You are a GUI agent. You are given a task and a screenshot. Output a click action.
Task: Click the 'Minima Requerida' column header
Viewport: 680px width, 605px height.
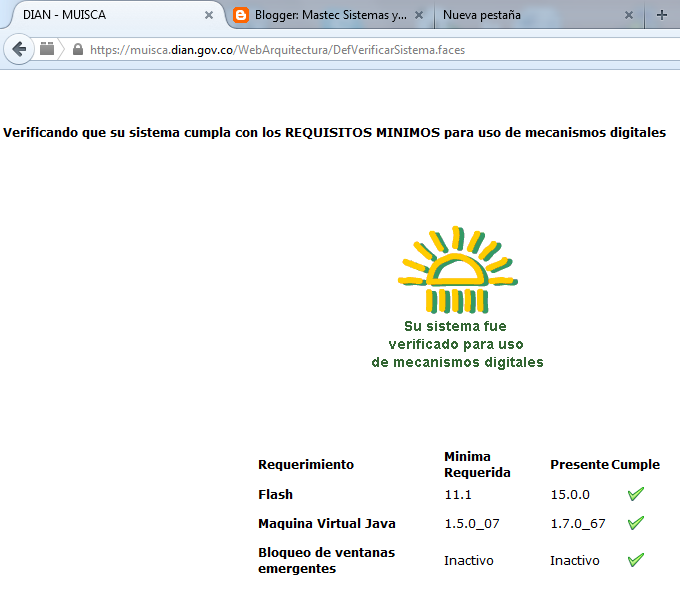(x=477, y=464)
